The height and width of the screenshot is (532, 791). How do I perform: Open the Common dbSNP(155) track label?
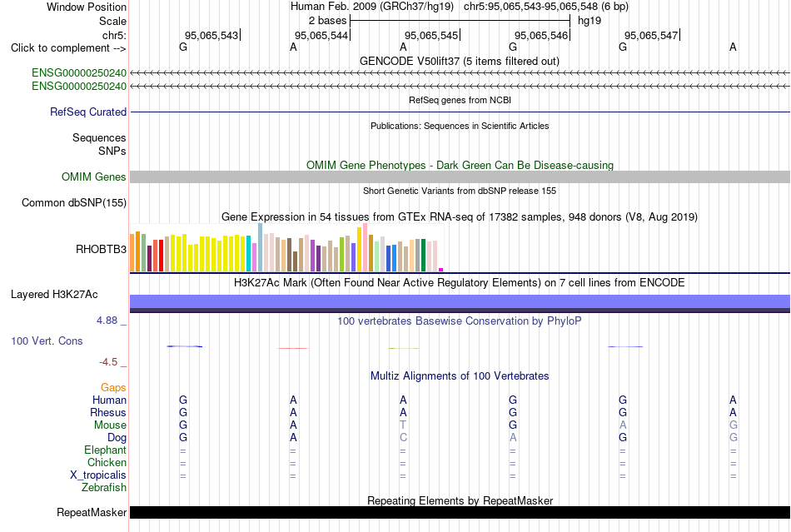click(73, 202)
